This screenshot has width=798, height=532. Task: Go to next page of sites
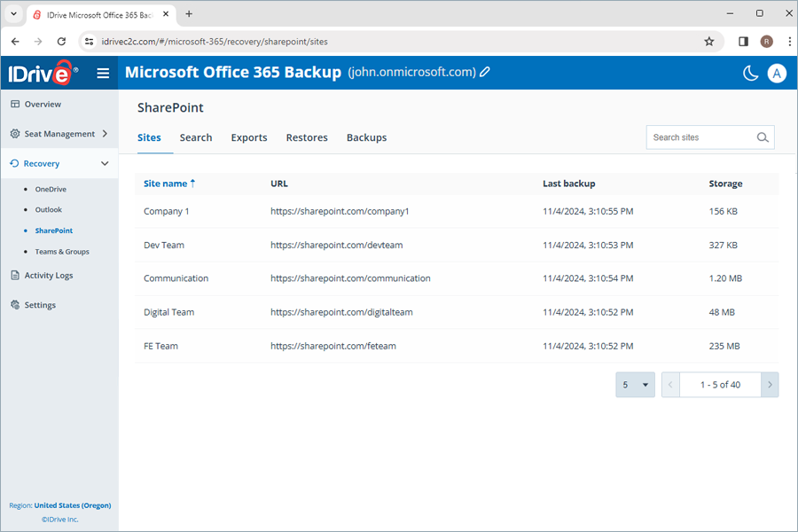click(770, 385)
